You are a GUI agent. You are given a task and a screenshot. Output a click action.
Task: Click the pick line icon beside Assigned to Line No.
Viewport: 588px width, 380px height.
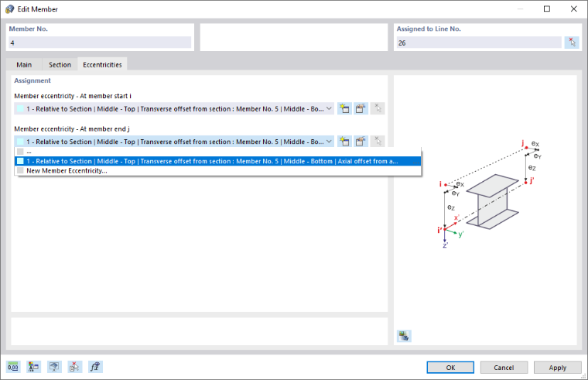(572, 43)
